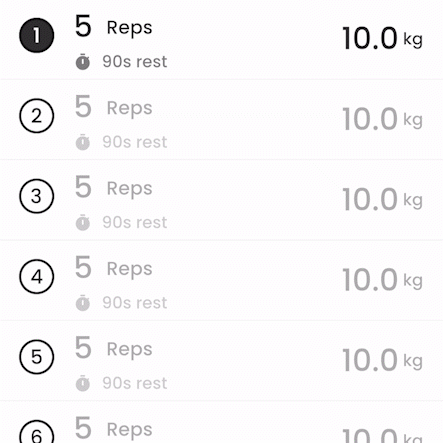Click the stopwatch icon in set 2
This screenshot has height=443, width=443.
[83, 142]
